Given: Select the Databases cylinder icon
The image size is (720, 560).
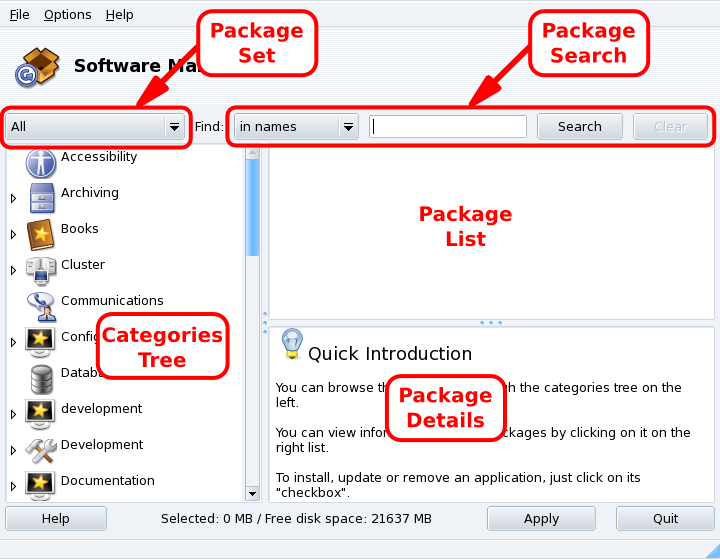Looking at the screenshot, I should click(x=41, y=378).
